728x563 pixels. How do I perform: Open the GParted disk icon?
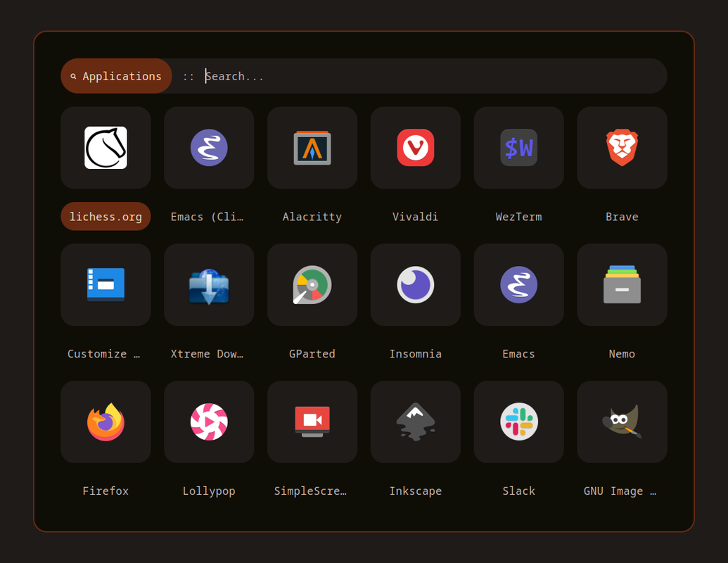coord(312,285)
